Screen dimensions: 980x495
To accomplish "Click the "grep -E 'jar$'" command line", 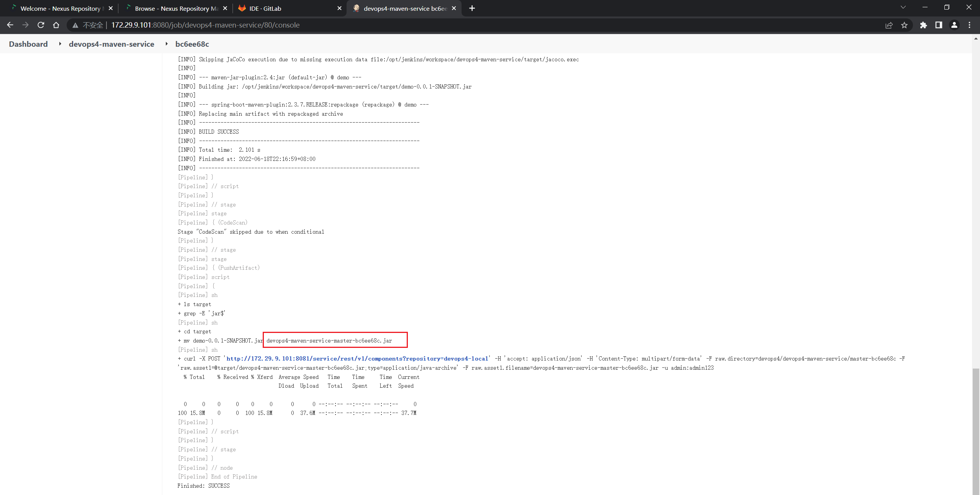I will click(201, 313).
